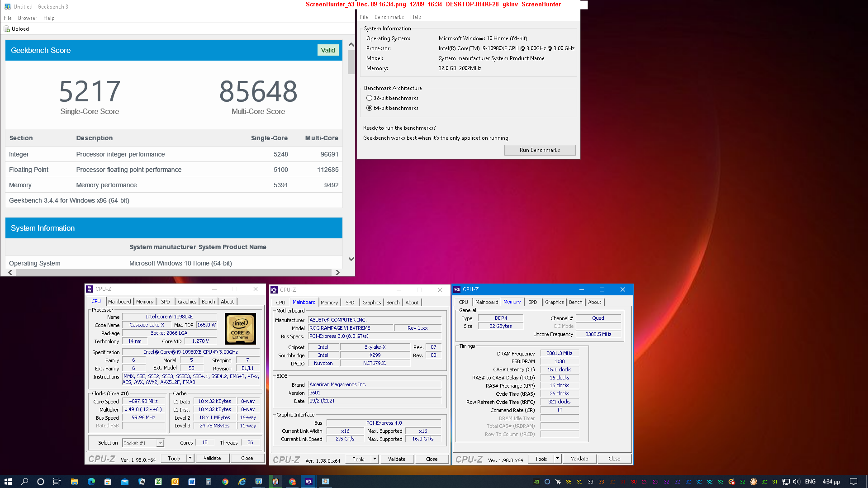Open Calculator from taskbar
The image size is (868, 488).
click(209, 482)
